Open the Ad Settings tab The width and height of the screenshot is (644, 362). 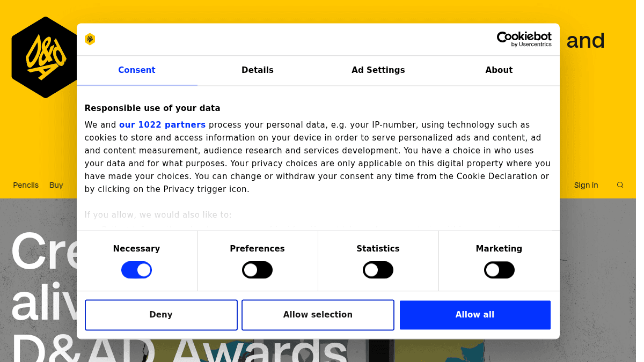(378, 70)
